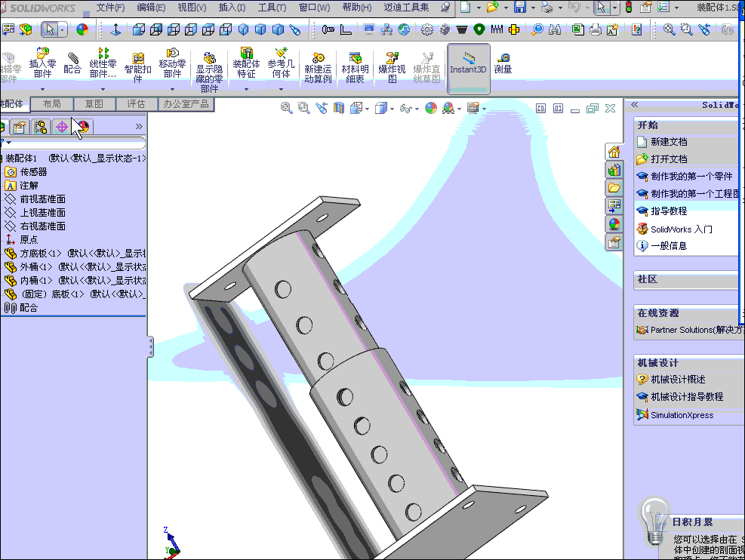The height and width of the screenshot is (560, 745).
Task: Expand dropdown under Reference Geometry (参考几何体)
Action: click(281, 89)
